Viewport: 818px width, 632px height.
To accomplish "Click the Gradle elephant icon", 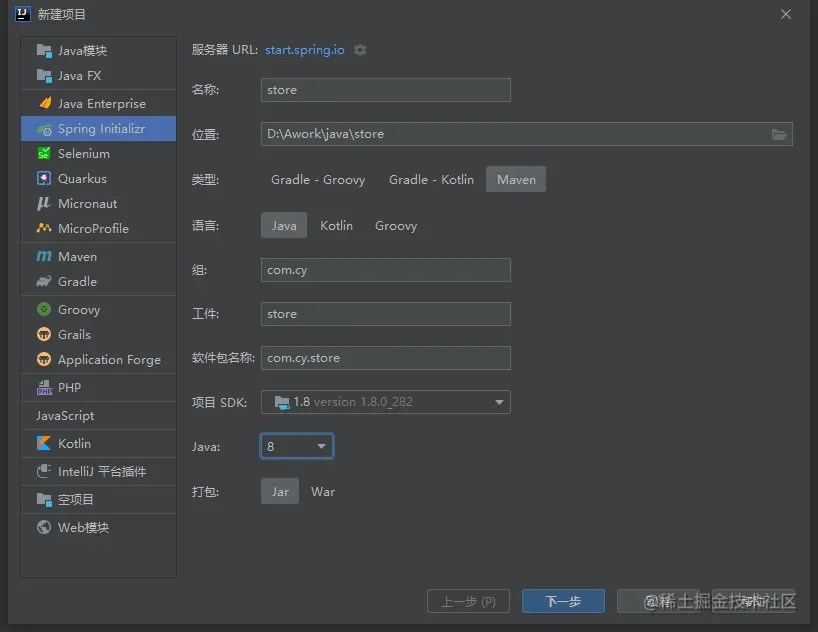I will (x=44, y=281).
